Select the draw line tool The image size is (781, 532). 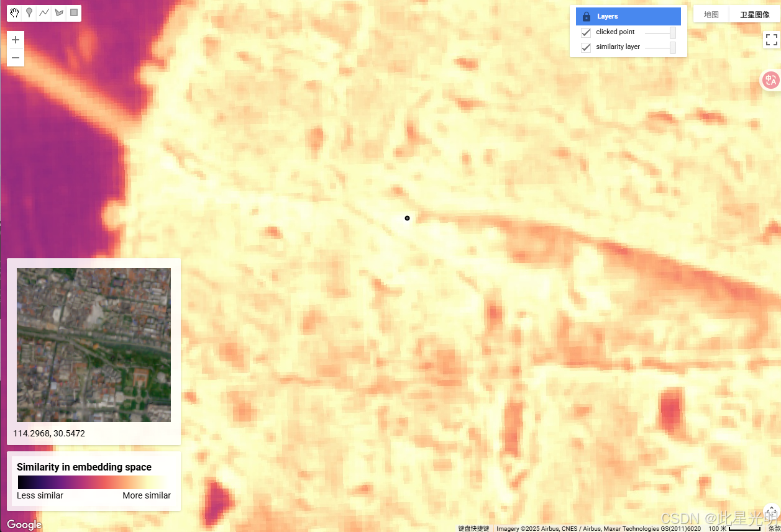44,13
